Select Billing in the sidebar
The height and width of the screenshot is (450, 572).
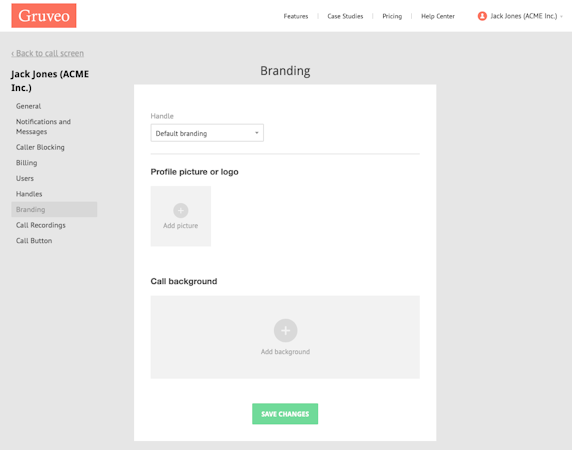pyautogui.click(x=26, y=163)
